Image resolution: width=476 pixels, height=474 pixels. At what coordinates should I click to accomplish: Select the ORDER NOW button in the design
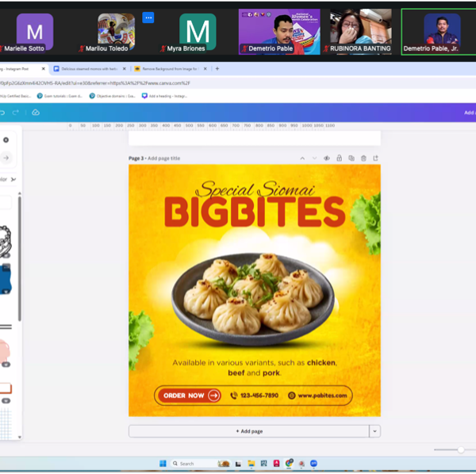tap(189, 396)
